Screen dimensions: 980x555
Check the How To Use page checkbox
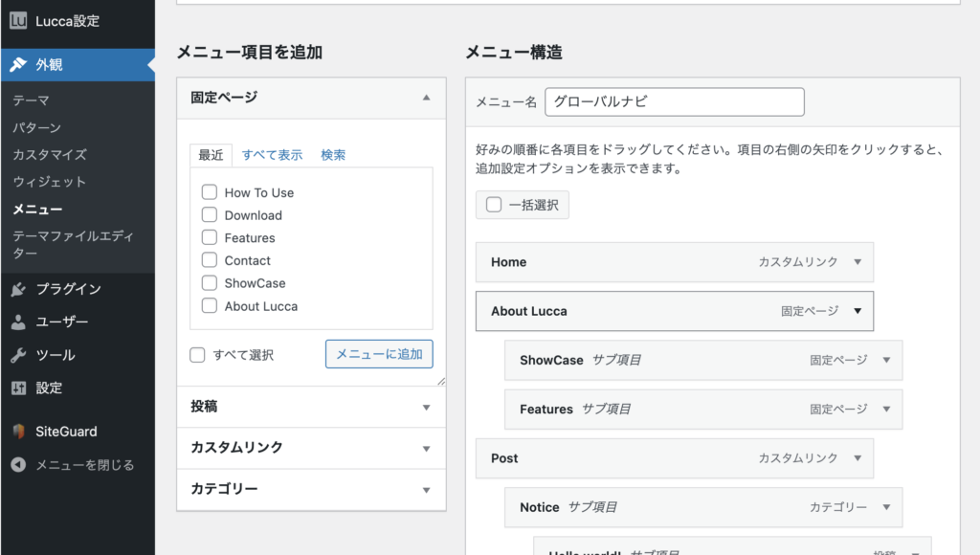click(209, 192)
